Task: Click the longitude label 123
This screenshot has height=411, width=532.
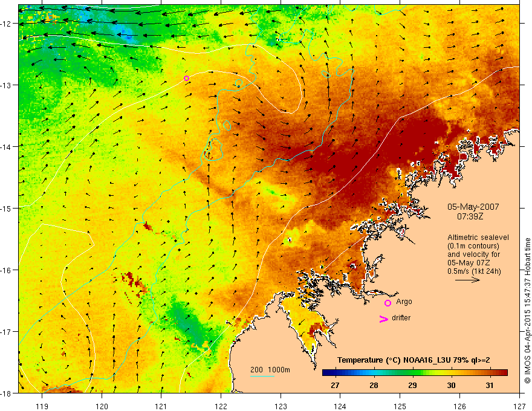Action: tap(281, 406)
